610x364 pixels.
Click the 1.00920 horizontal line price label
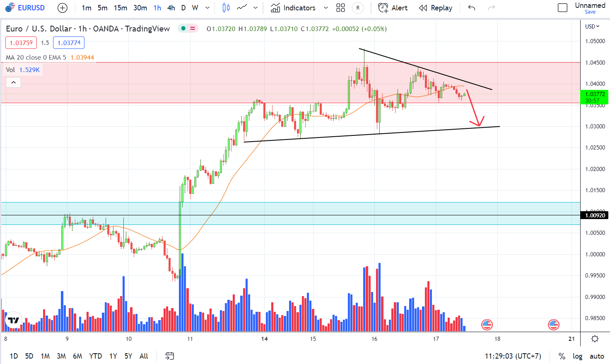point(595,215)
